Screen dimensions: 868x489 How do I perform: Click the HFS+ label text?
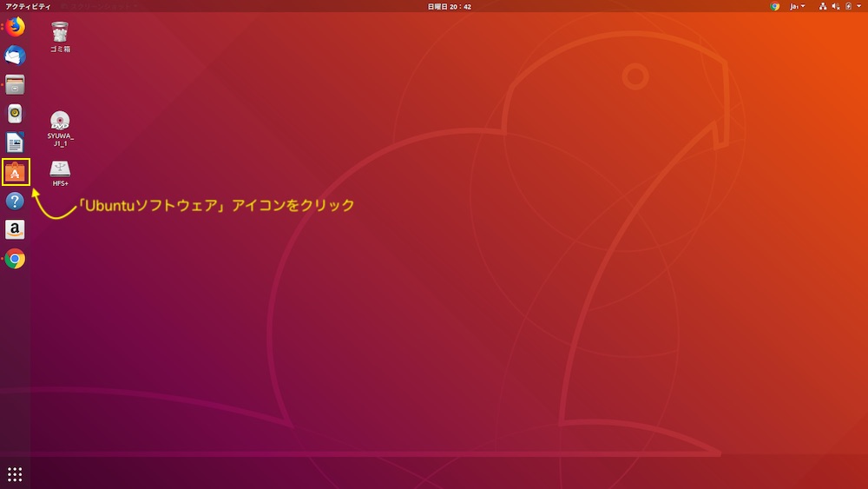coord(61,183)
